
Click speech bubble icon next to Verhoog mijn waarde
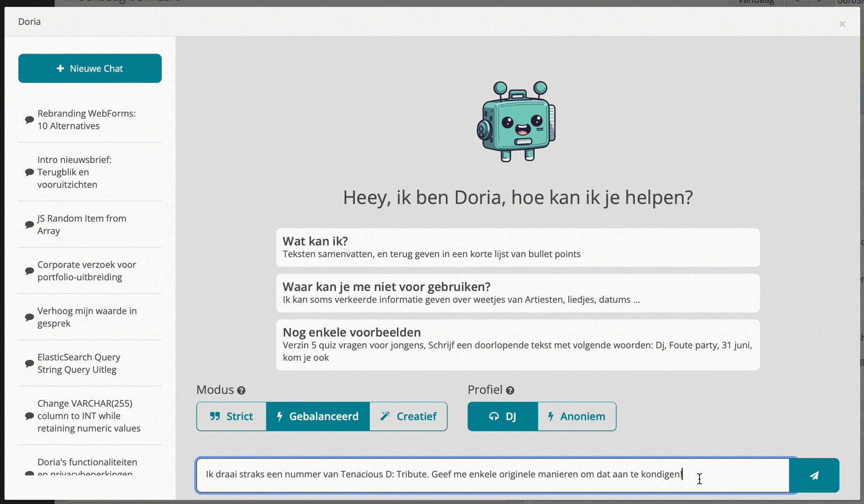point(29,317)
